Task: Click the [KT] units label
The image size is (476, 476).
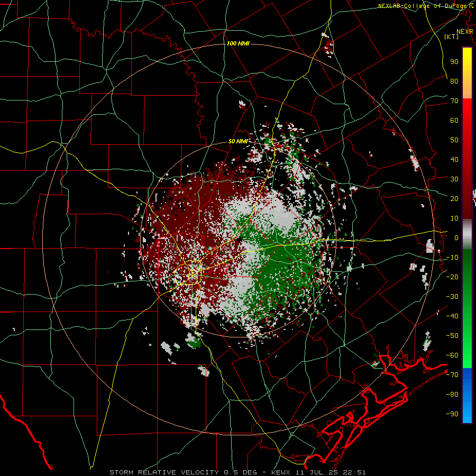Action: 451,36
